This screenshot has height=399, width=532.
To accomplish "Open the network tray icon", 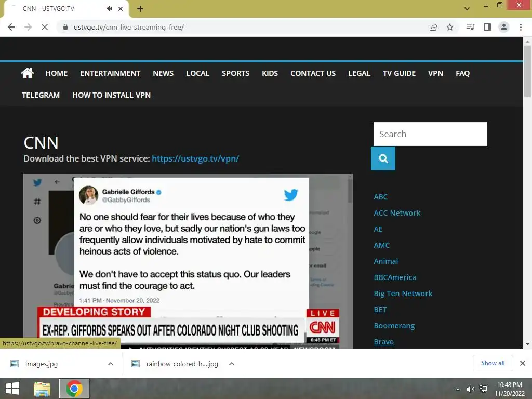I will click(483, 389).
